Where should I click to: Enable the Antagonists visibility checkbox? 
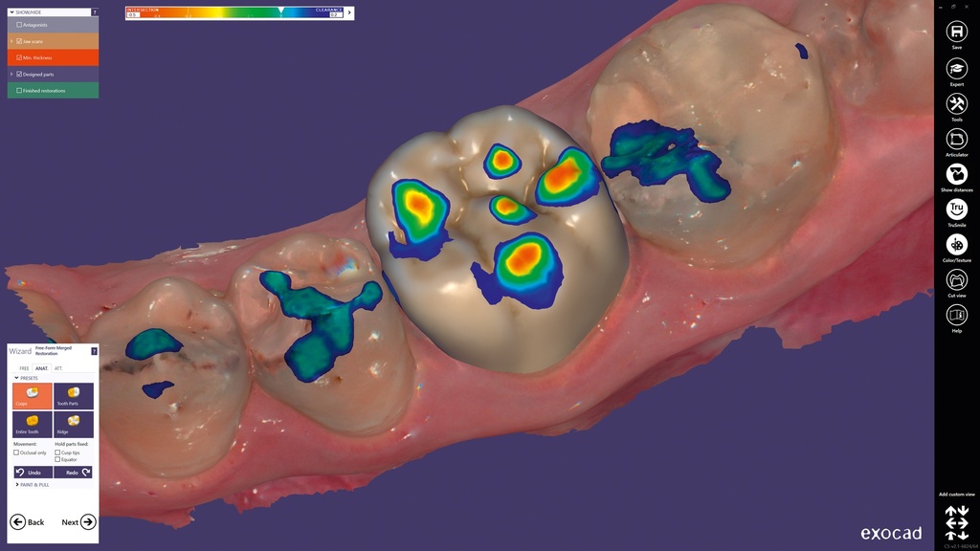click(19, 25)
